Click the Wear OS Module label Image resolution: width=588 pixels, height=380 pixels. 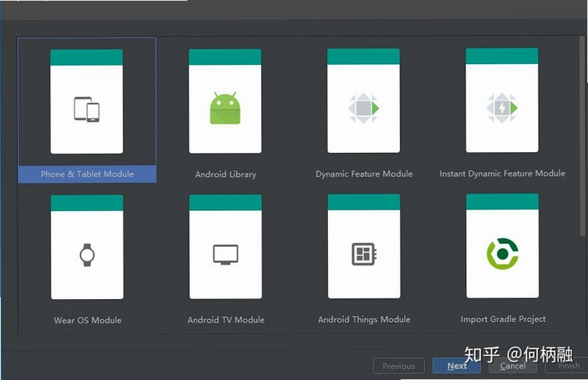pos(87,320)
